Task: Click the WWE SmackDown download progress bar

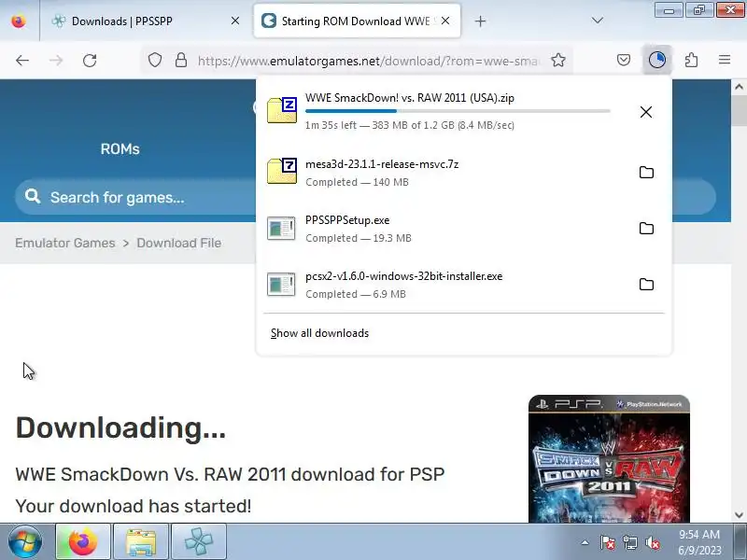Action: (x=458, y=111)
